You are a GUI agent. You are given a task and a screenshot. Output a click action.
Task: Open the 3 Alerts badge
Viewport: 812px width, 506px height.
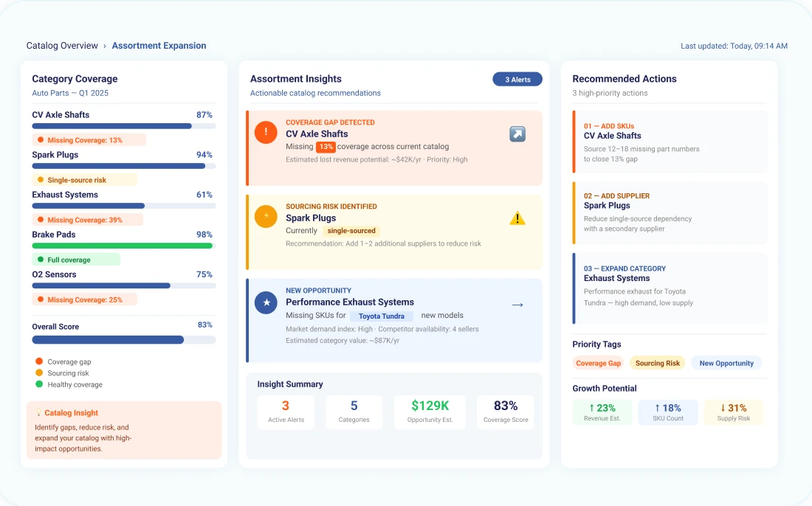pos(517,80)
